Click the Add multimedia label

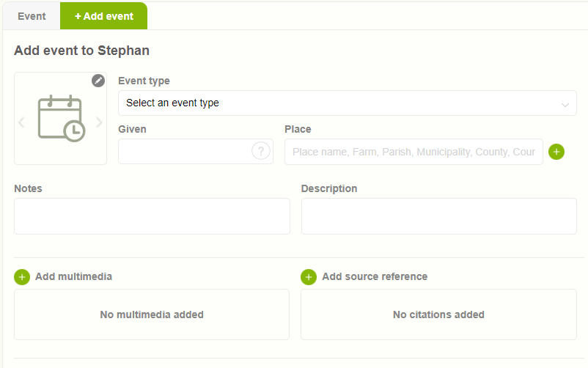[73, 276]
